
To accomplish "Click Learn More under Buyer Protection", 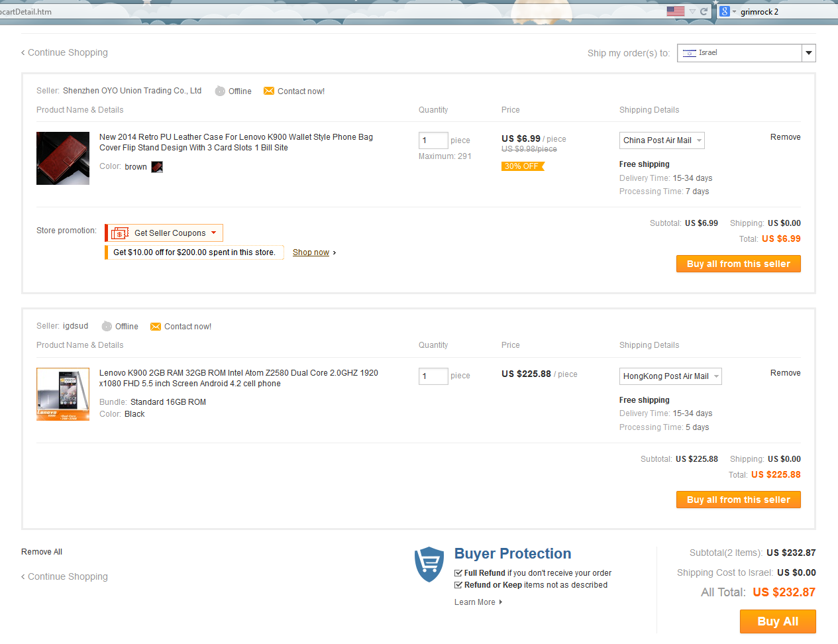I will [x=478, y=602].
